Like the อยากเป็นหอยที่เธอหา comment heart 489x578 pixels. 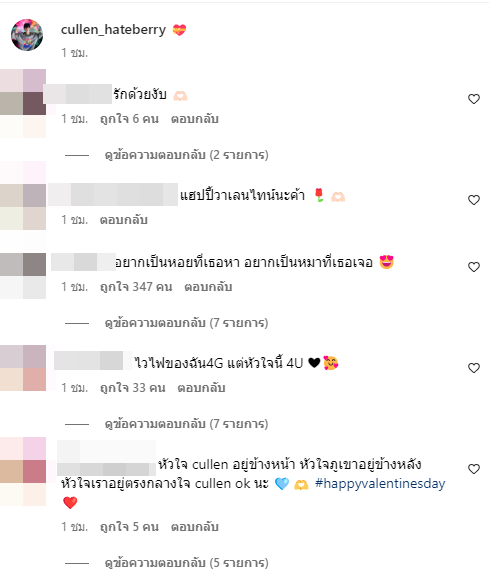click(x=474, y=267)
